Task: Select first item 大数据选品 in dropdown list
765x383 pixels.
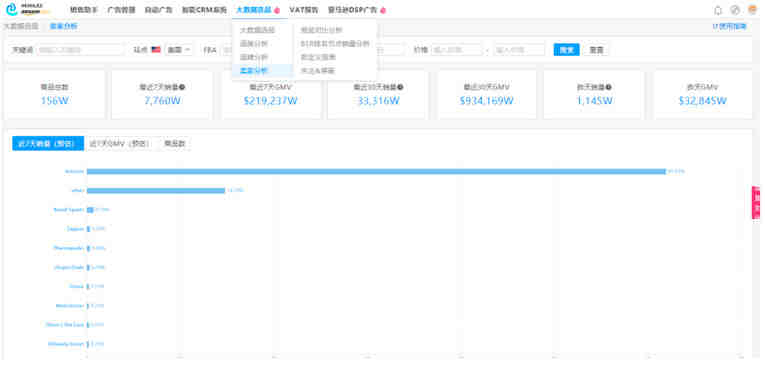Action: click(x=257, y=30)
